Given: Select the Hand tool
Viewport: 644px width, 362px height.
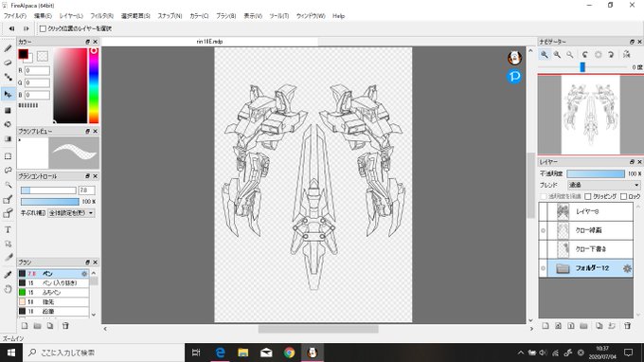Looking at the screenshot, I should tap(8, 289).
